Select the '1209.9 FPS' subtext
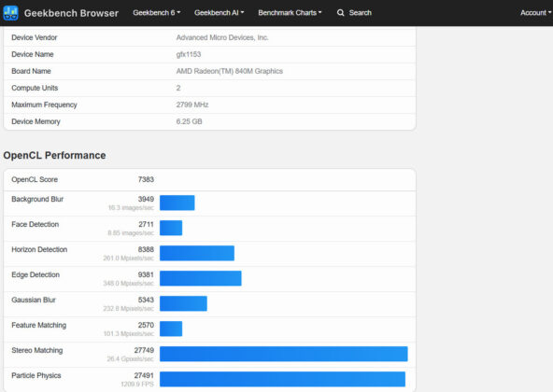 (x=137, y=384)
